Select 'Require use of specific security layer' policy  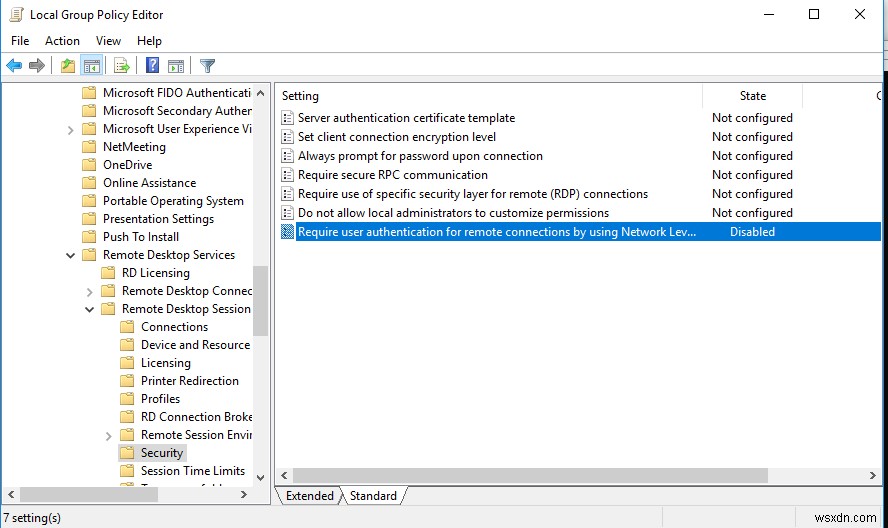[x=472, y=194]
